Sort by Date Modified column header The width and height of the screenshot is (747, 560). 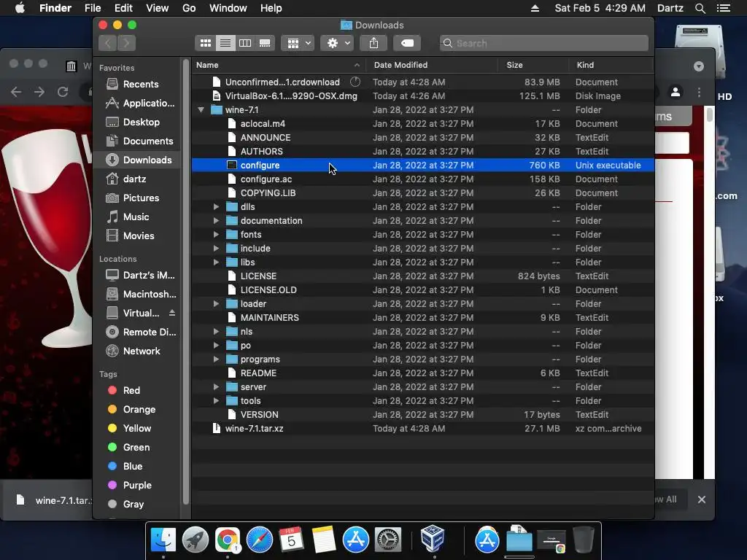point(432,65)
